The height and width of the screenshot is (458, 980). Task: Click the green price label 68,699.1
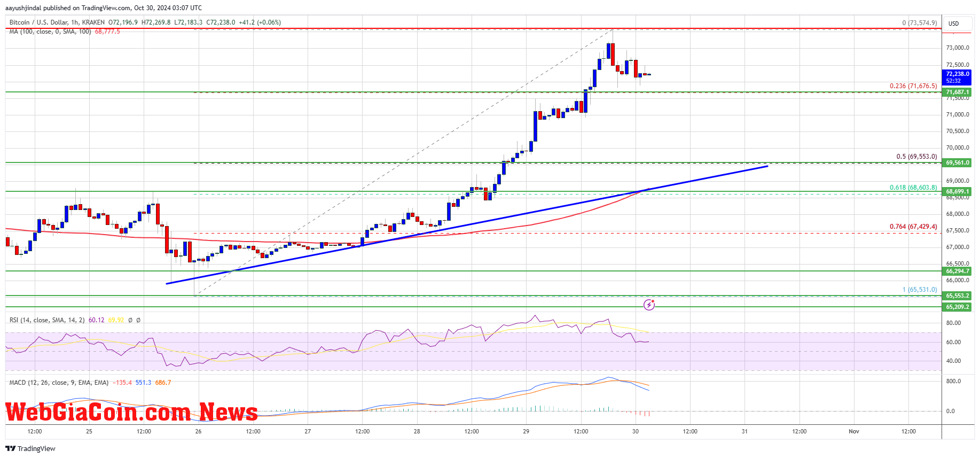(957, 191)
